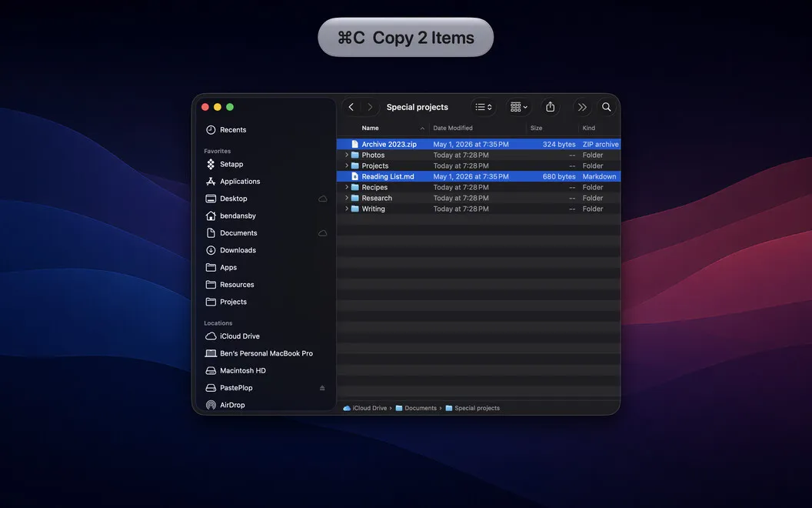The height and width of the screenshot is (508, 812).
Task: Select iCloud Drive location
Action: (x=239, y=336)
